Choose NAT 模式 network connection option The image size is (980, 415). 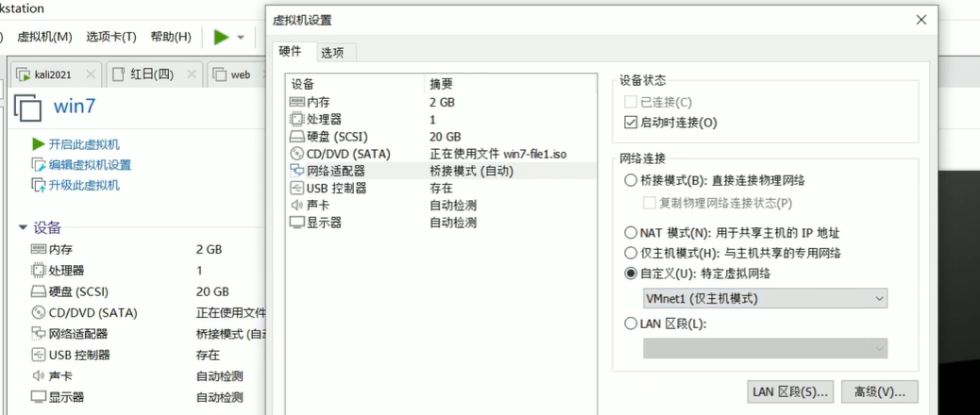pyautogui.click(x=632, y=233)
